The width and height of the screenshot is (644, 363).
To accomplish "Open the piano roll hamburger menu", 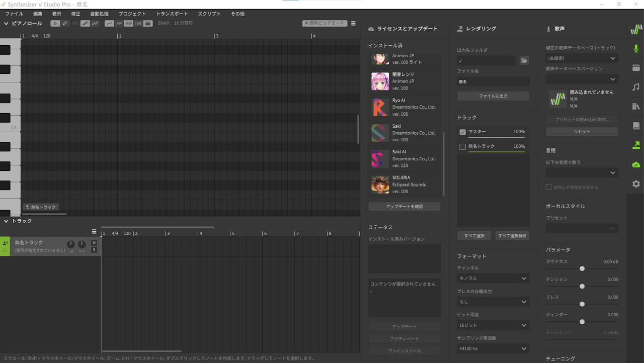I will click(353, 23).
